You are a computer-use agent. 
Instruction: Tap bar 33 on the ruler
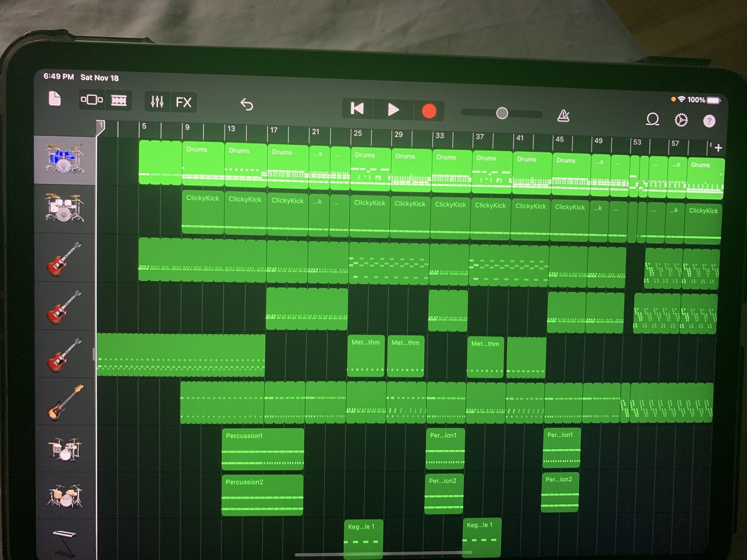pos(439,135)
